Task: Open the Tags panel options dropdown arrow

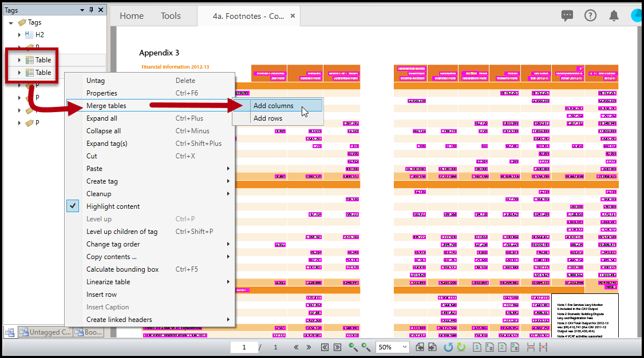Action: 82,10
